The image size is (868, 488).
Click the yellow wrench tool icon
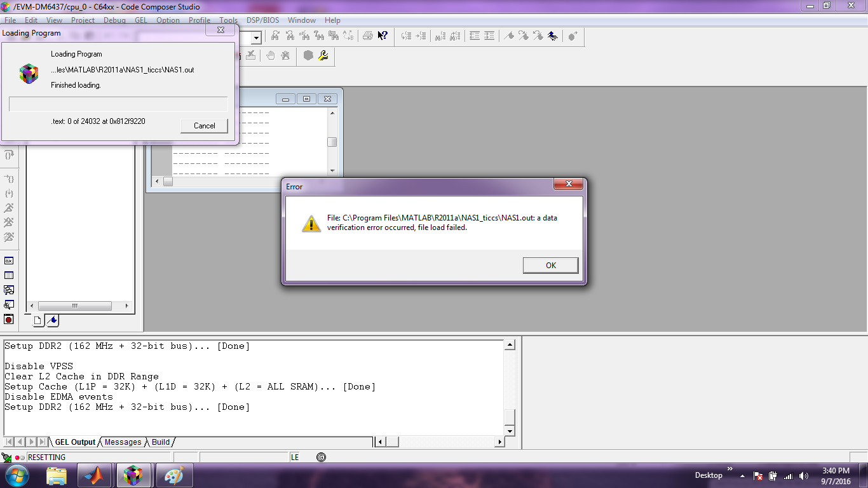(323, 56)
